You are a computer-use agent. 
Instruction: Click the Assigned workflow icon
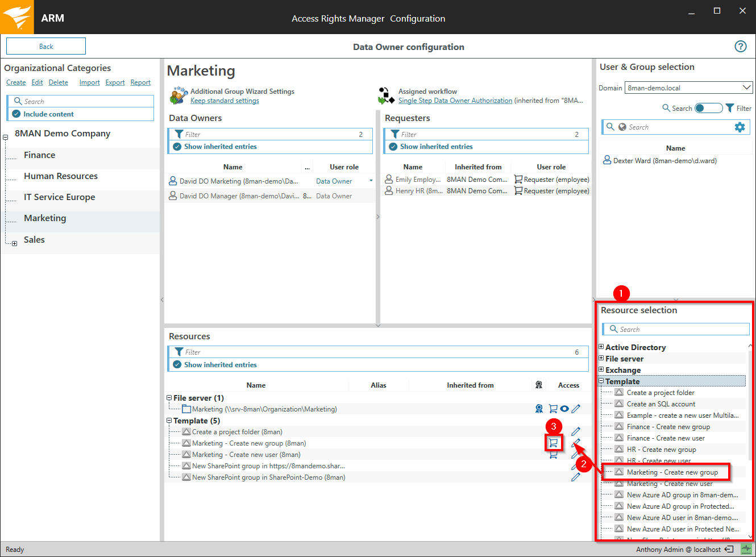coord(387,95)
